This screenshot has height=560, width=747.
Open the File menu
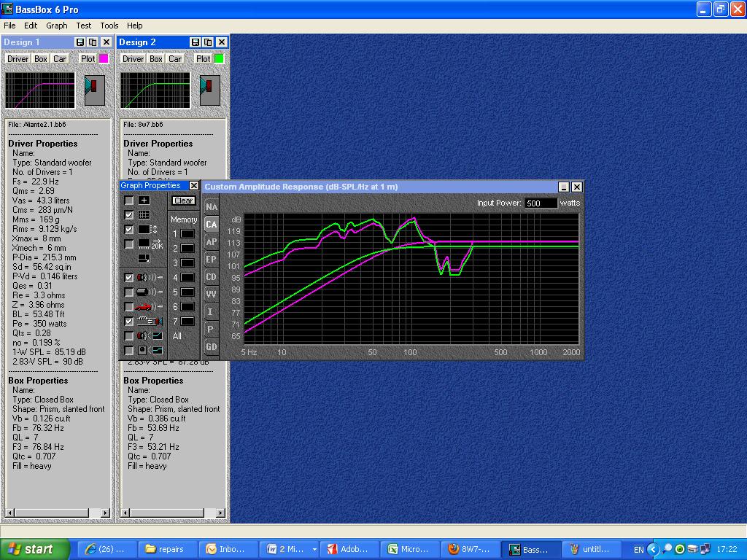click(9, 26)
